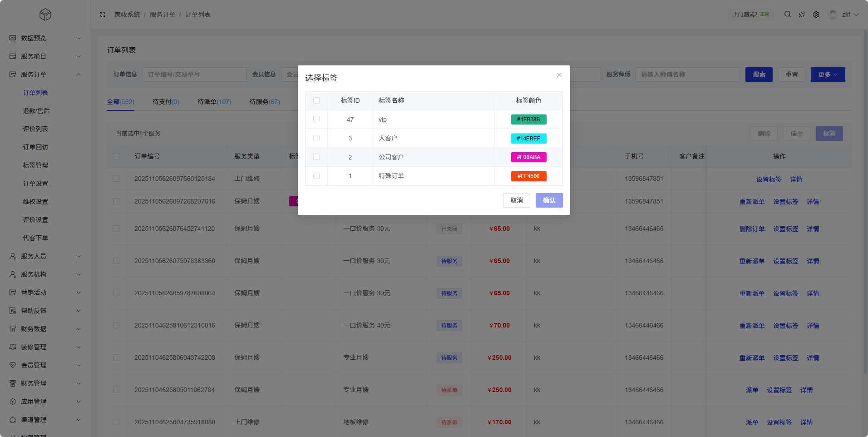
Task: Click the cube logo in sidebar
Action: tap(45, 15)
